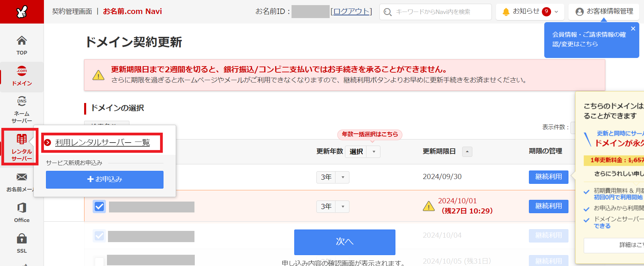
Task: Click the お申込み button
Action: tap(105, 179)
